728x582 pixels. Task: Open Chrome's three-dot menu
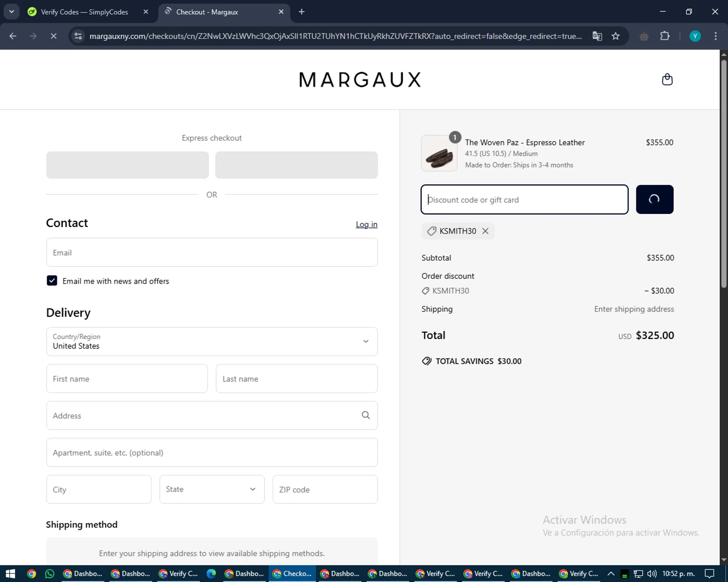(715, 36)
